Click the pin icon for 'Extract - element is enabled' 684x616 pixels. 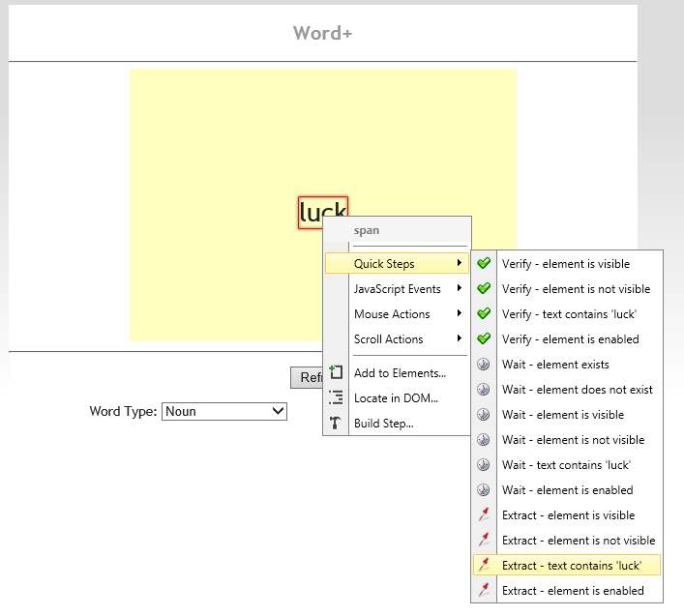[484, 590]
